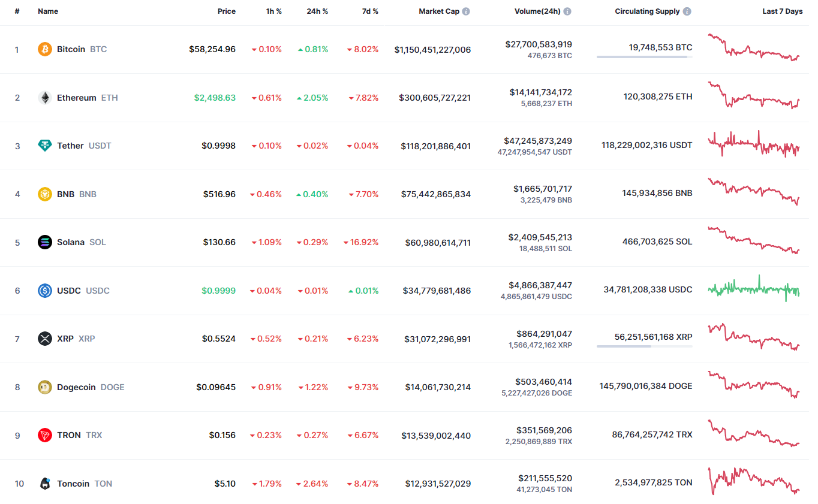The width and height of the screenshot is (818, 504).
Task: Click the Tether logo icon
Action: pyautogui.click(x=45, y=146)
